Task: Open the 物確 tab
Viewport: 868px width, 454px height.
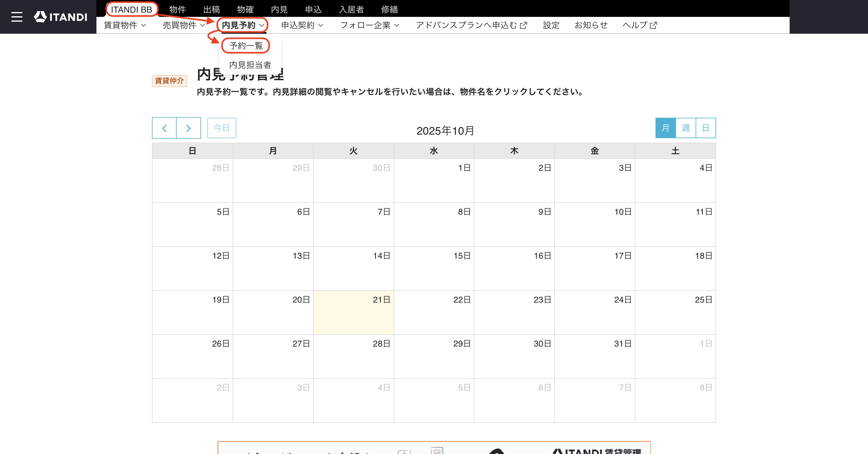Action: (x=245, y=9)
